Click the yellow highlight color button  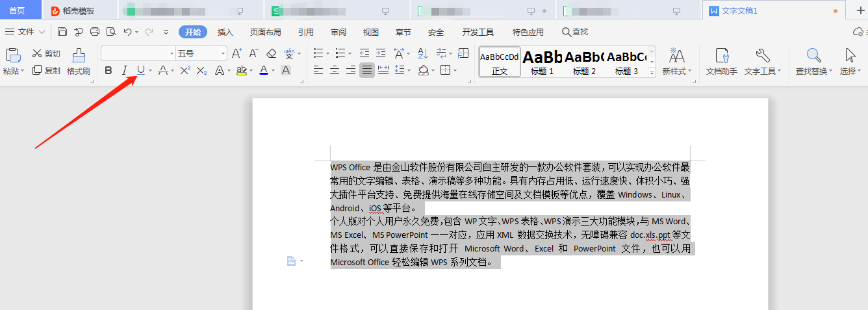pos(242,70)
